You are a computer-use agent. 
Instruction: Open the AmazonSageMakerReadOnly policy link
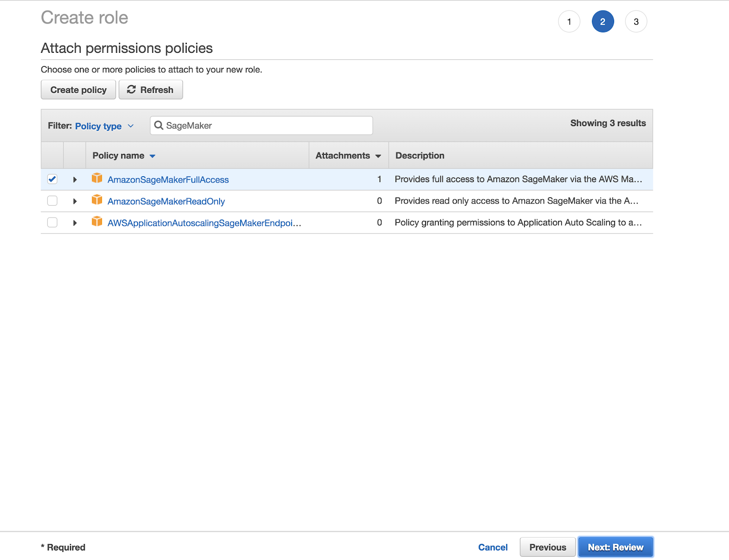[x=166, y=201]
